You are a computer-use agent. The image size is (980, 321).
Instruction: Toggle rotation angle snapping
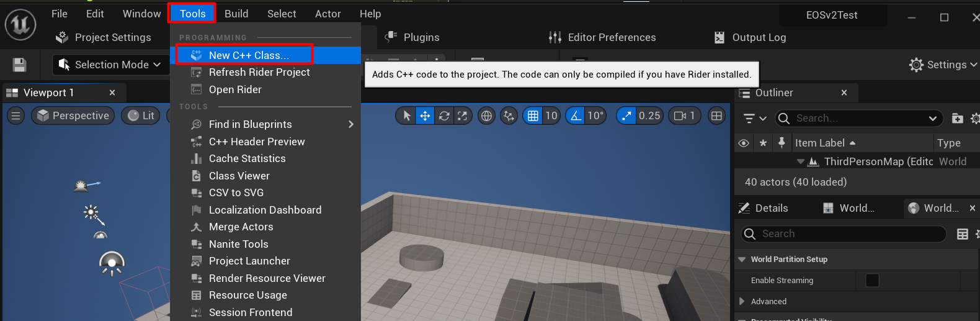[576, 115]
